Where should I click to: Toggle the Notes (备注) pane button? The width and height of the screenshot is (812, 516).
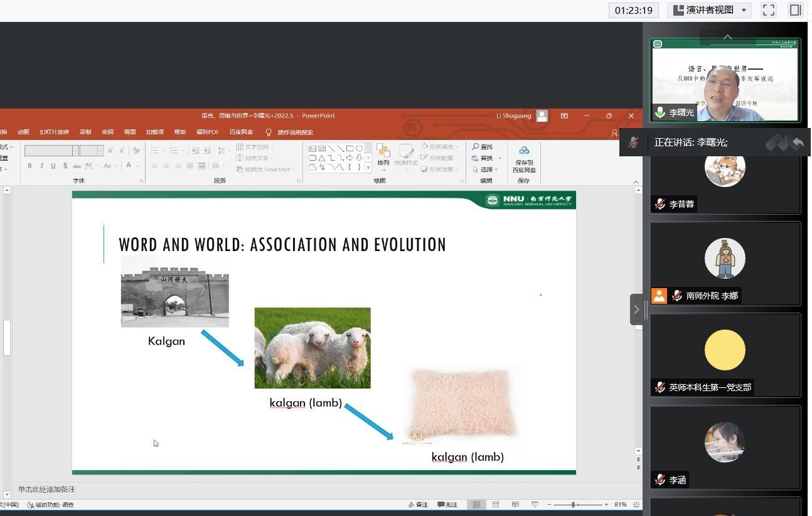(418, 505)
